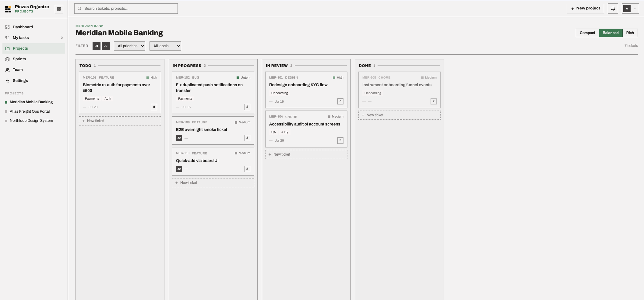Viewport: 644px width, 300px height.
Task: Toggle the DT assignee filter
Action: pos(97,46)
